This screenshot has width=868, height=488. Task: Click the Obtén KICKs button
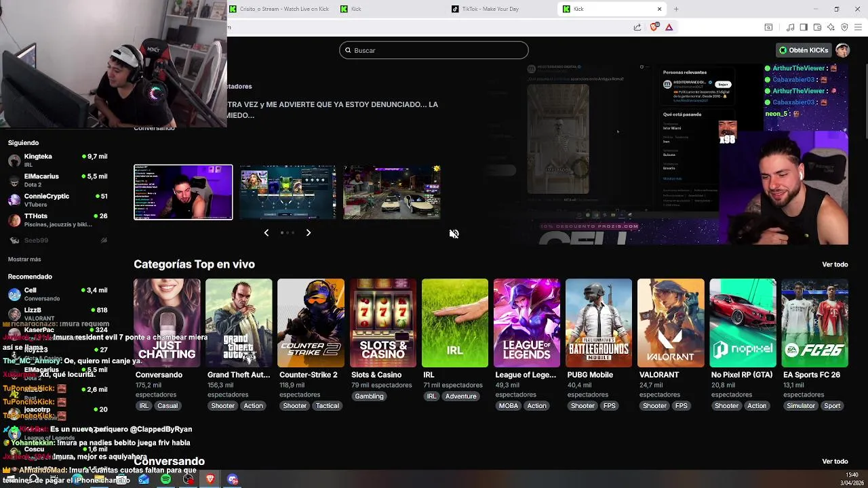(804, 50)
